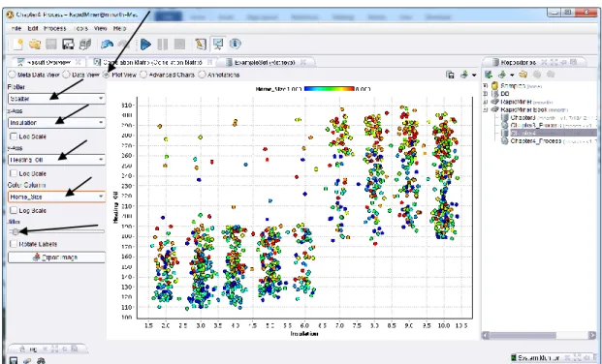Expand the Samples repository node

tap(486, 86)
